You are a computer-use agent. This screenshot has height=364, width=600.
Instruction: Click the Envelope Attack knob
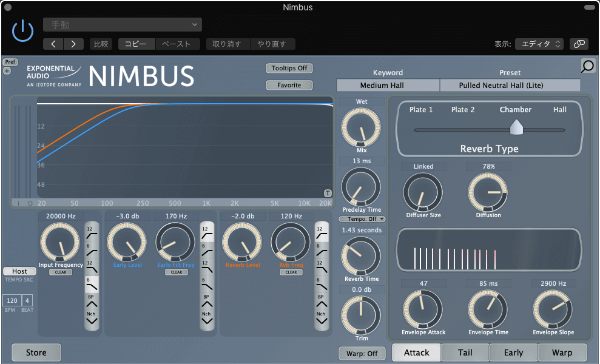[x=423, y=309]
